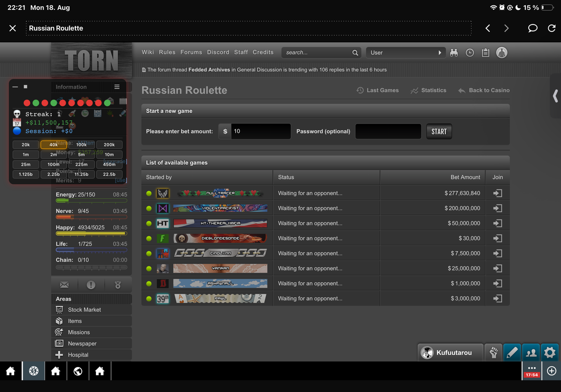Open Wiki in top navigation
Viewport: 561px width, 392px height.
coord(148,52)
